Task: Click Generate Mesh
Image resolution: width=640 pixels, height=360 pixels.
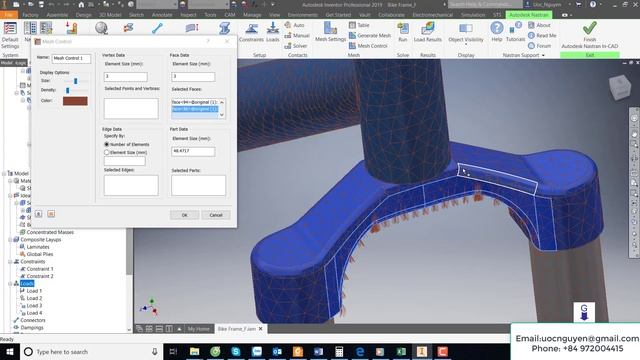Action: tap(370, 36)
